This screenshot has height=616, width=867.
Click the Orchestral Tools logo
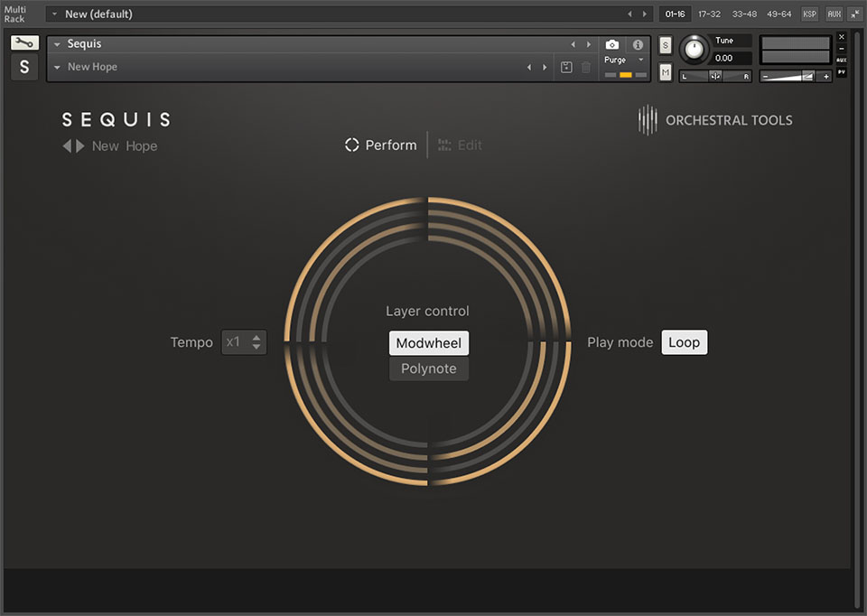[715, 120]
